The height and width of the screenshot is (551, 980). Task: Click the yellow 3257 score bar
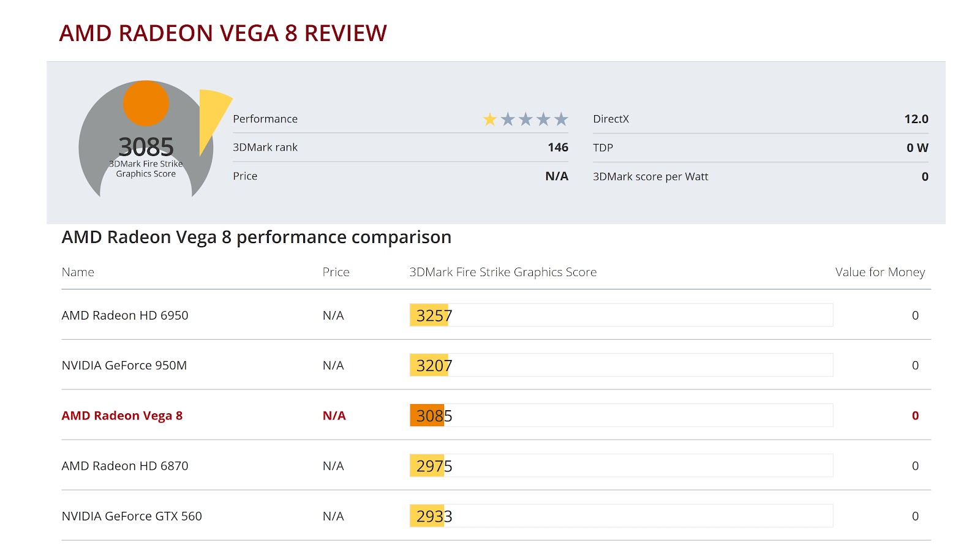429,315
